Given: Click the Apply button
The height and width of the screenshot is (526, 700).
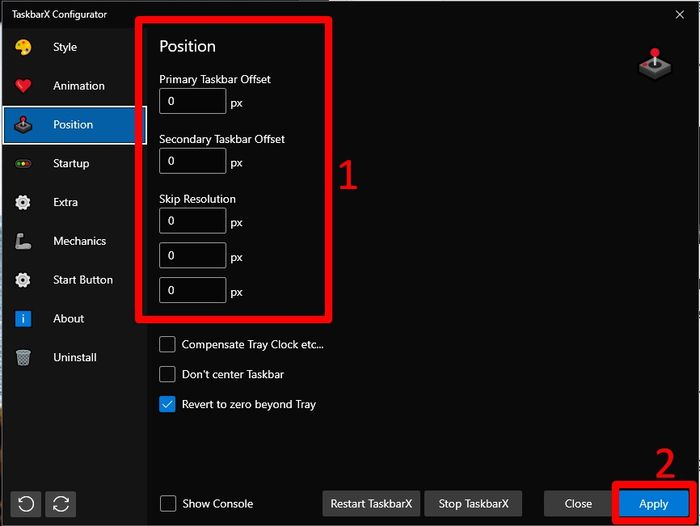Looking at the screenshot, I should coord(654,504).
